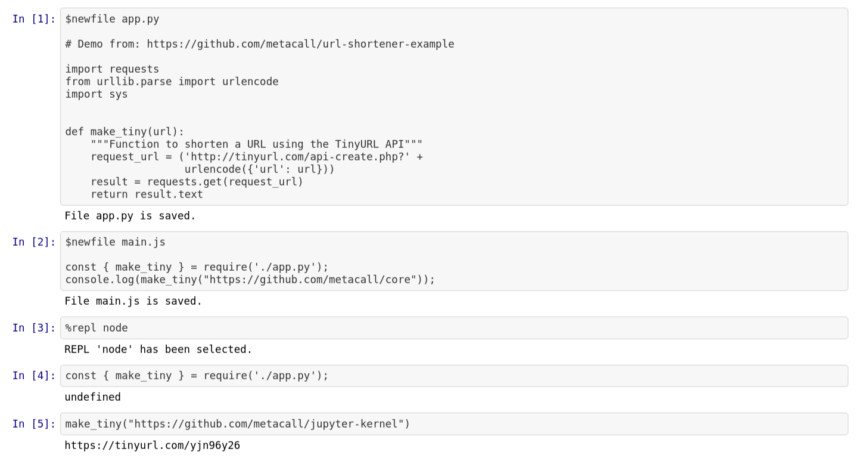This screenshot has height=461, width=868.
Task: Click the REPL 'node' has been selected output
Action: tap(158, 349)
